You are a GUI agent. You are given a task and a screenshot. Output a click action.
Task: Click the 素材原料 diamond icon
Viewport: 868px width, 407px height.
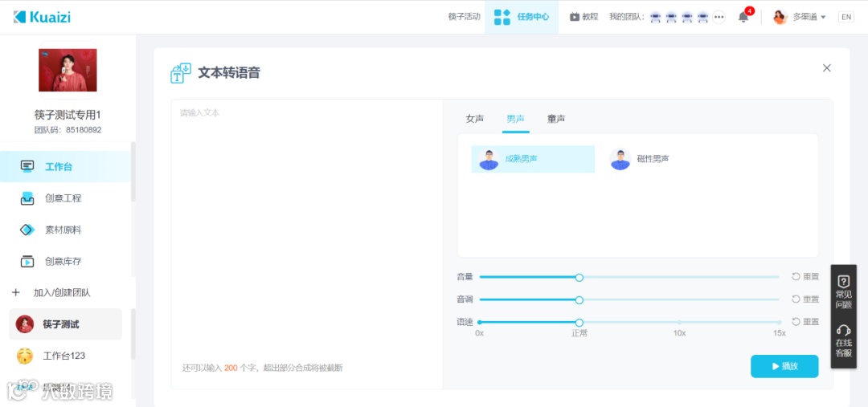pyautogui.click(x=27, y=230)
